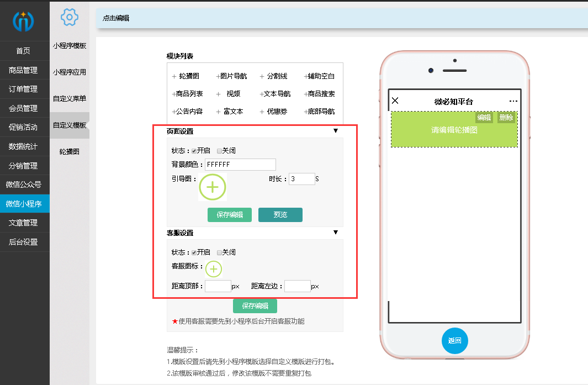Select 关闭 status in 客服设置
Image resolution: width=588 pixels, height=385 pixels.
(x=220, y=252)
